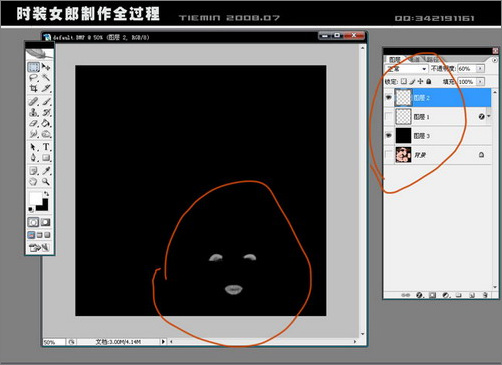Select the Lasso tool
The height and width of the screenshot is (365, 502).
[x=33, y=78]
